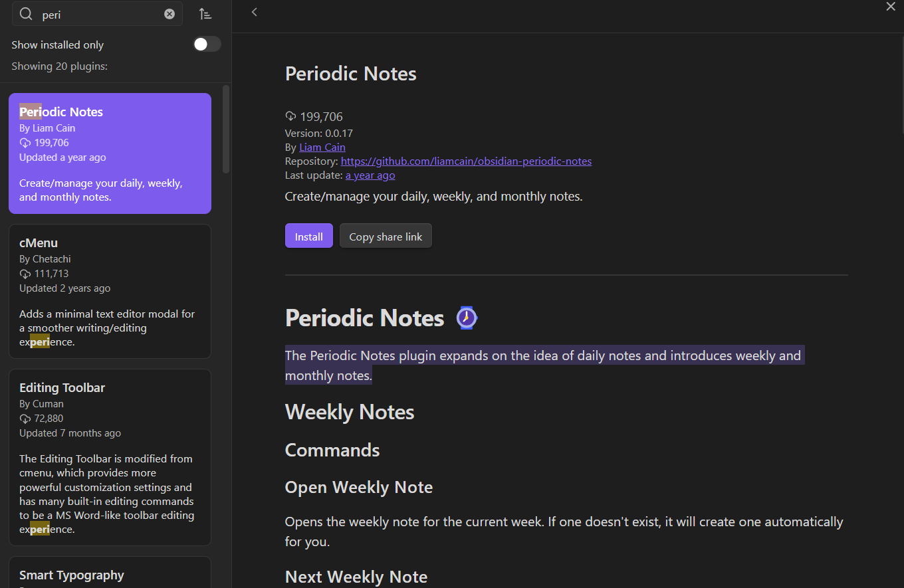Go back using the left arrow
Screen dimensions: 904x588
[x=255, y=11]
